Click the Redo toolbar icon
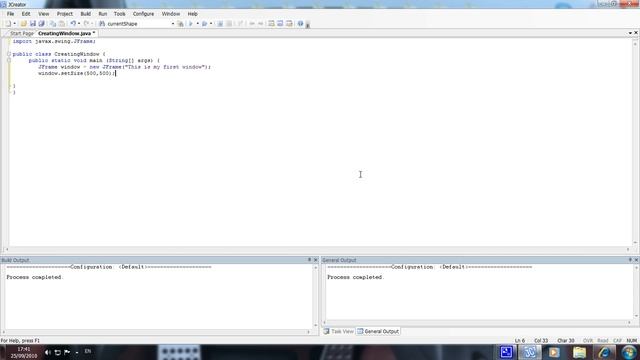Image resolution: width=640 pixels, height=360 pixels. [86, 24]
